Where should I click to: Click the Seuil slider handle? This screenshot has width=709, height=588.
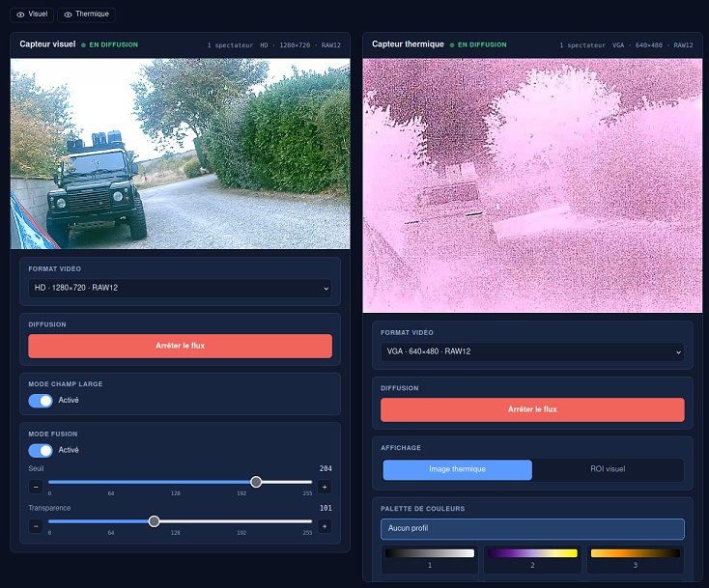(256, 482)
